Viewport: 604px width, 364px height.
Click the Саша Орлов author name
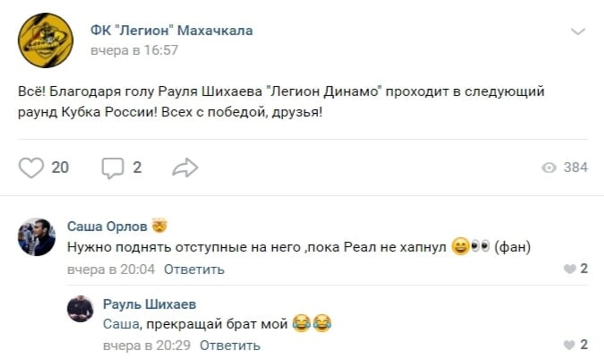point(107,226)
